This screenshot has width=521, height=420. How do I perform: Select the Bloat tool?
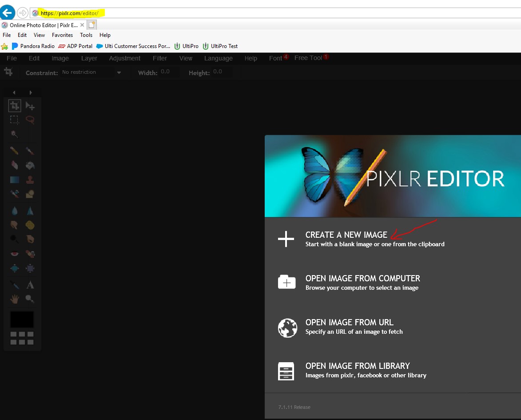(14, 268)
